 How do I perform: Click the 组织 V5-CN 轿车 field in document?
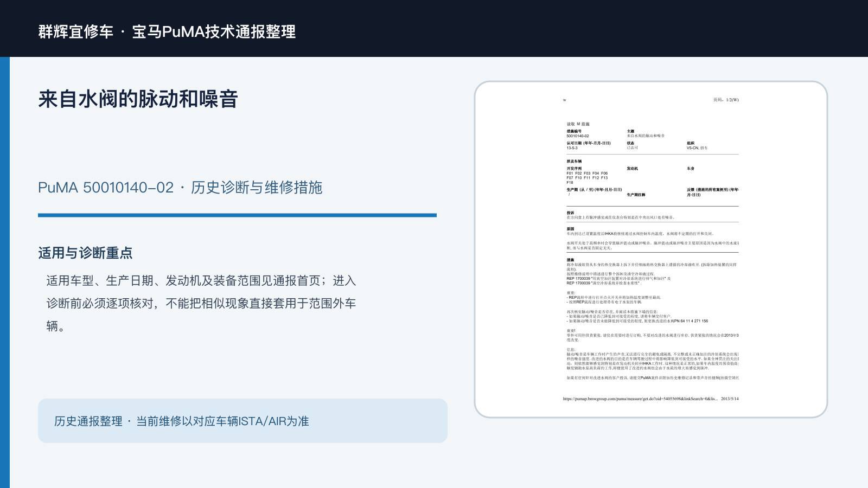coord(697,145)
